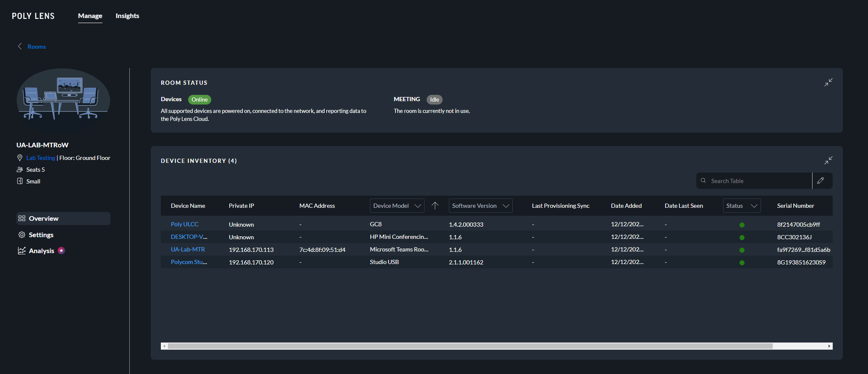Sort by the Device Name column header
Image resolution: width=868 pixels, height=374 pixels.
click(188, 206)
